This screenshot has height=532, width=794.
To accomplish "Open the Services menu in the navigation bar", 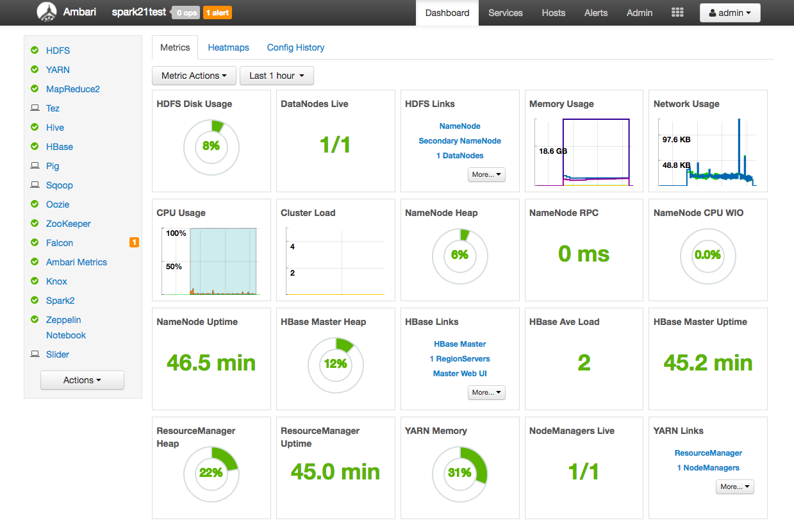I will click(x=505, y=12).
